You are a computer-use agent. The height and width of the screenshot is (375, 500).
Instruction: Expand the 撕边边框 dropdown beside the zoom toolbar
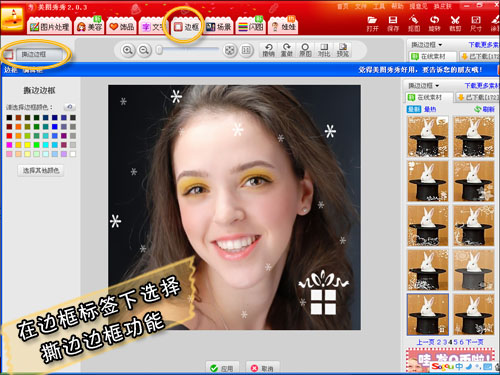pyautogui.click(x=427, y=44)
